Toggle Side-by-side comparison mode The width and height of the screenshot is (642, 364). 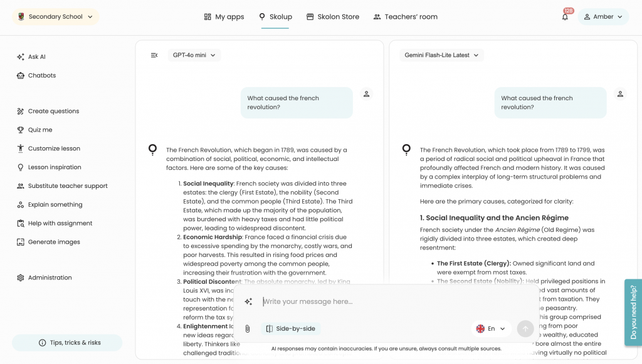click(x=290, y=329)
